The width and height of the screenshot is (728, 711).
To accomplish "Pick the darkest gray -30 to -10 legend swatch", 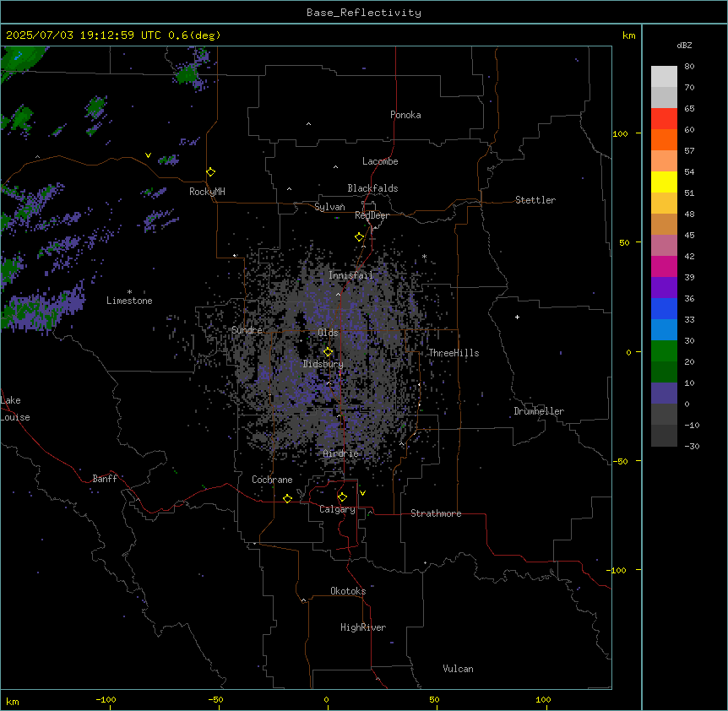I will tap(664, 436).
